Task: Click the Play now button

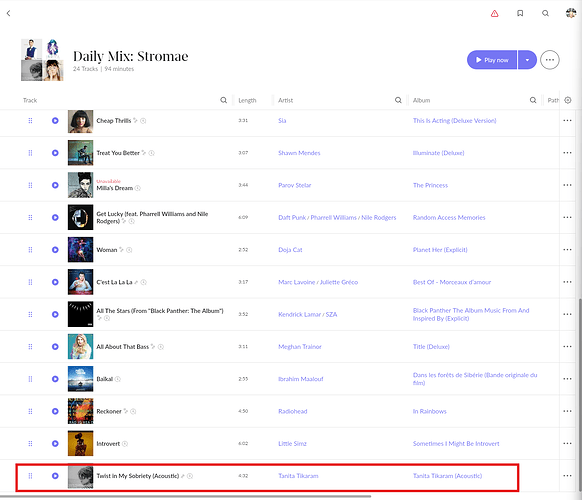Action: point(492,60)
